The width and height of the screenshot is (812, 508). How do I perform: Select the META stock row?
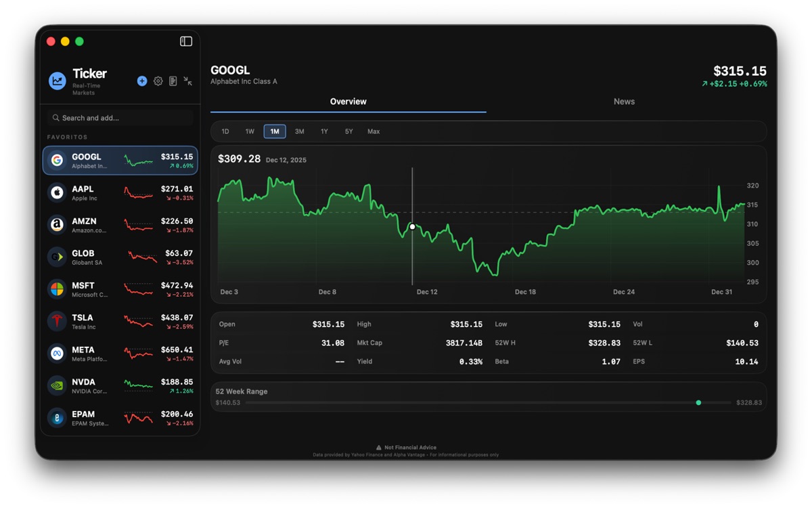[x=120, y=354]
